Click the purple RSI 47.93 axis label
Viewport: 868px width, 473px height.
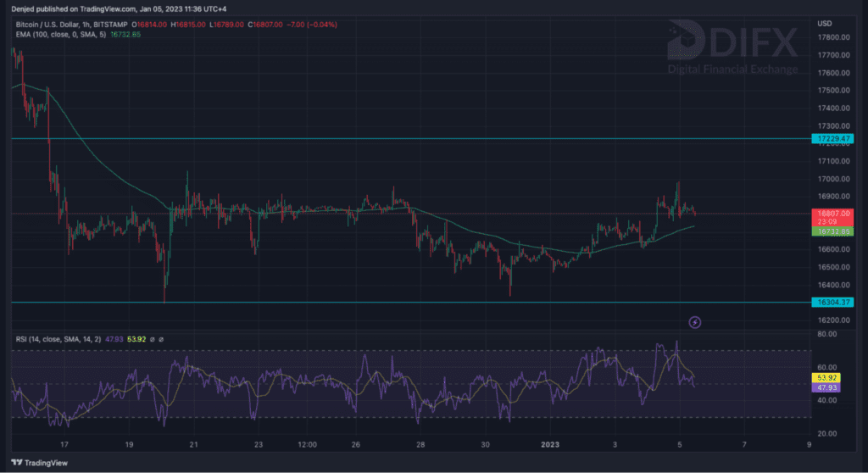[825, 387]
